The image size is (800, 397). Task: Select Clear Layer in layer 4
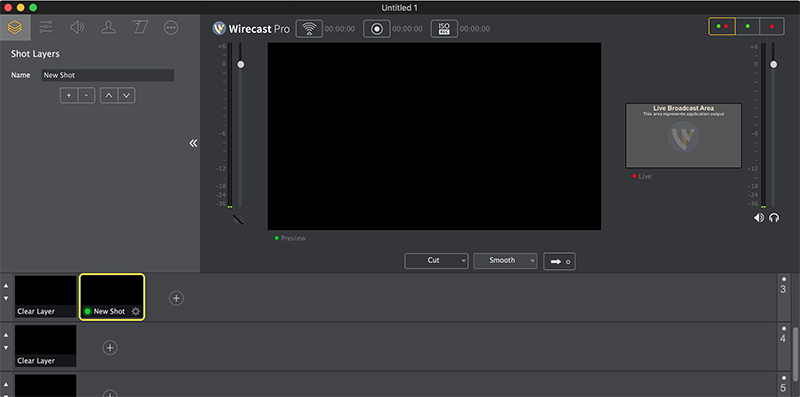pos(45,346)
